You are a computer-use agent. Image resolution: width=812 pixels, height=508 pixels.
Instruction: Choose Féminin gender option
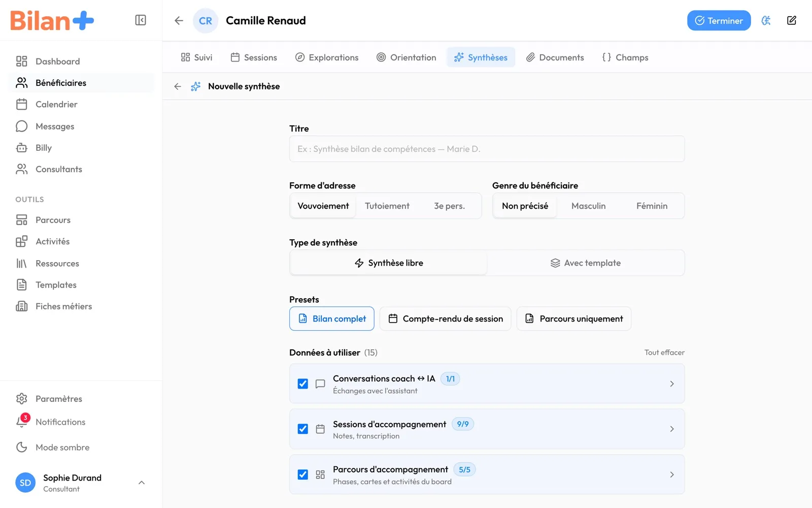652,206
